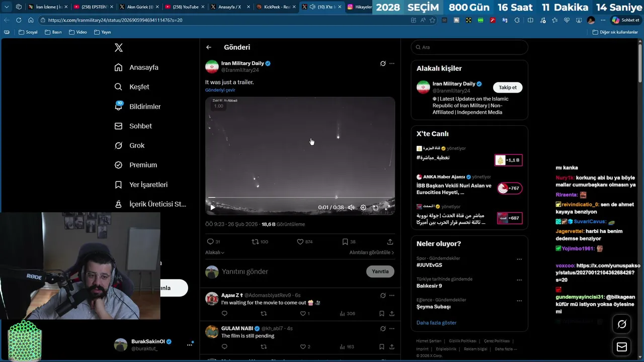Image resolution: width=644 pixels, height=362 pixels.
Task: Share GULAM NABI's reply
Action: [x=391, y=346]
